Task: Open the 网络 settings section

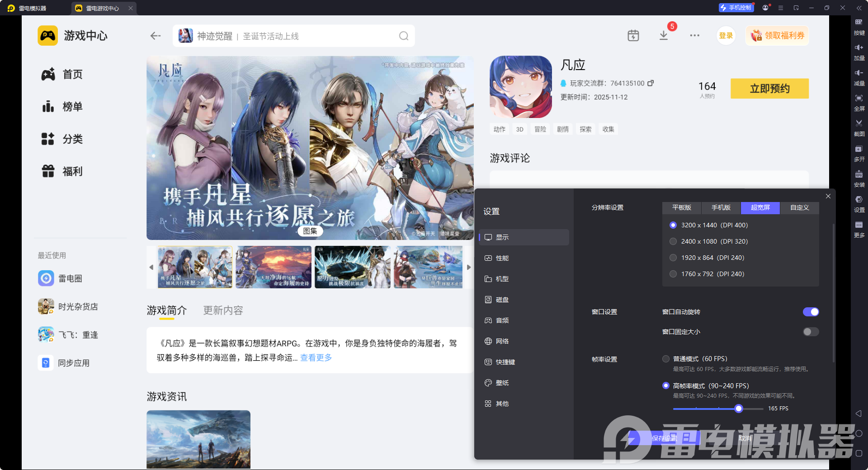Action: pos(524,341)
